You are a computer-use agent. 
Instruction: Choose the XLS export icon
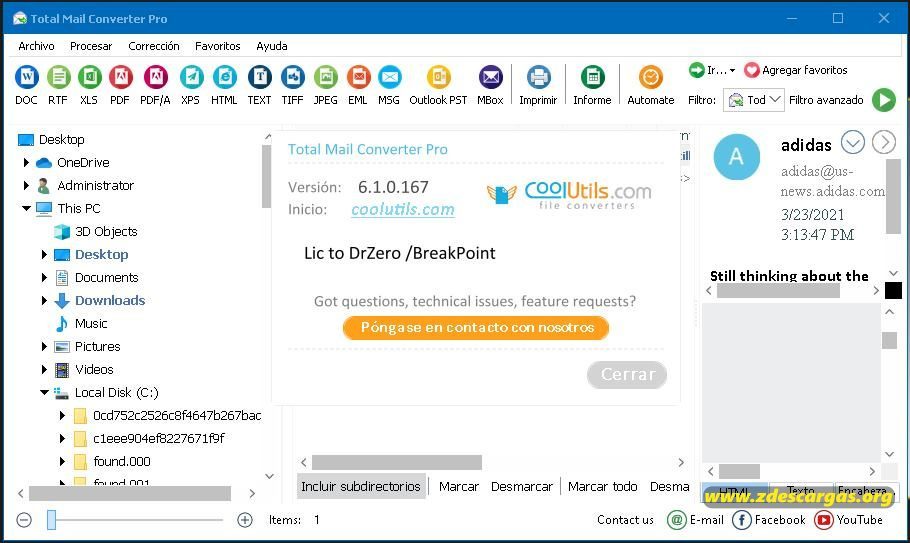(89, 77)
